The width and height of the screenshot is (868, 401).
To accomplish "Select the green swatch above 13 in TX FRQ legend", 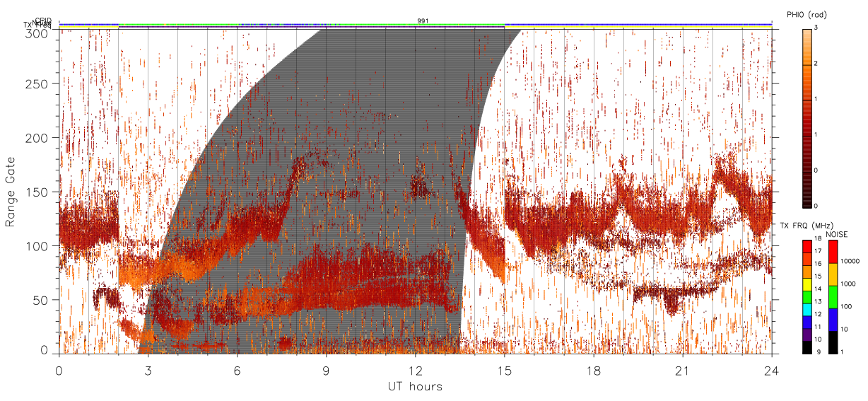I will 807,297.
